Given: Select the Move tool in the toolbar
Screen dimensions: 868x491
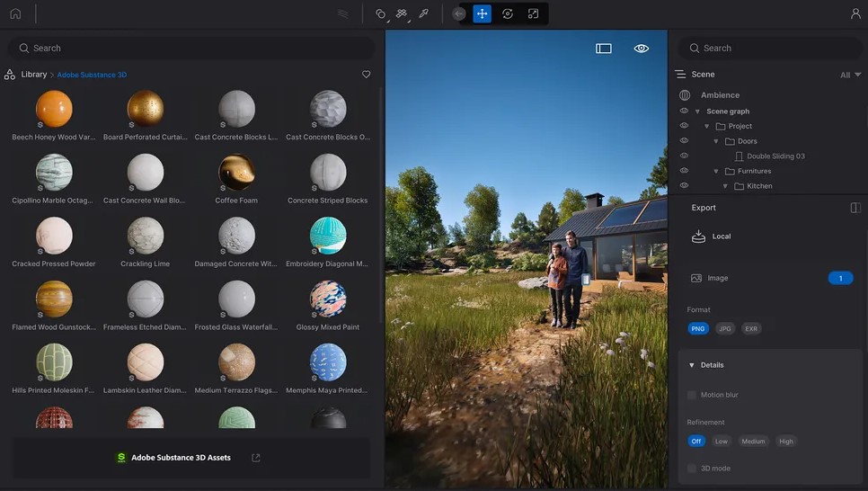Looking at the screenshot, I should click(x=483, y=13).
